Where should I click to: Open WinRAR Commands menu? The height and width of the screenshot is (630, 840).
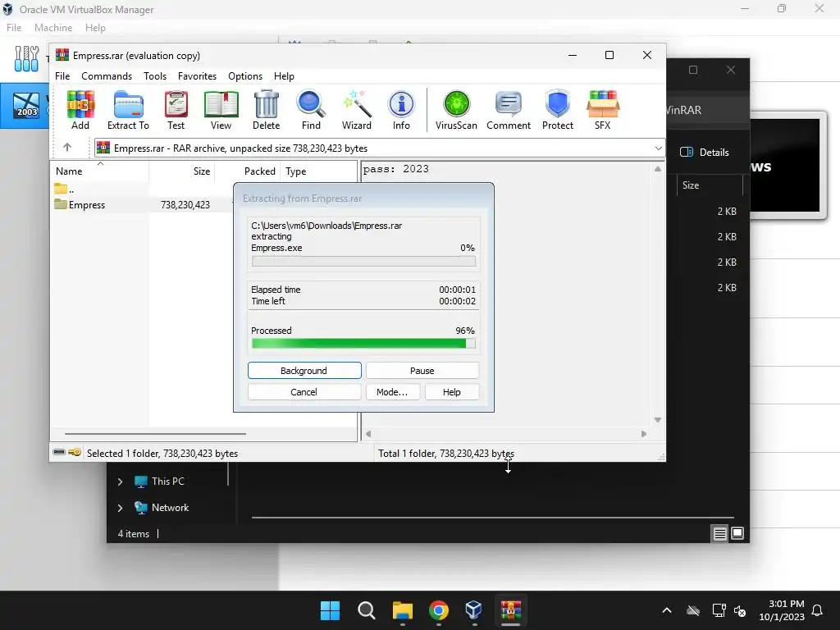[107, 76]
